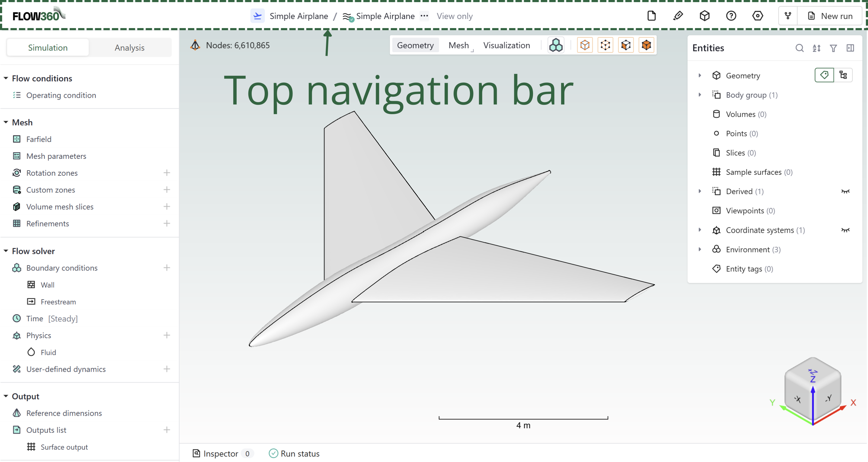Open the filter icon in Entities panel
This screenshot has width=868, height=462.
(x=833, y=48)
